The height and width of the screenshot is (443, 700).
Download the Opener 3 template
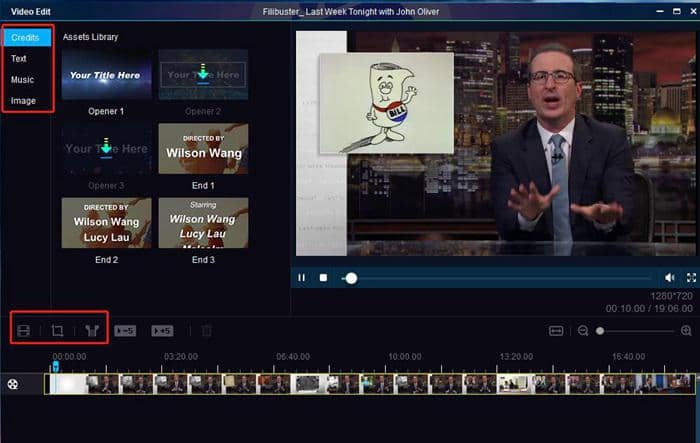[106, 149]
